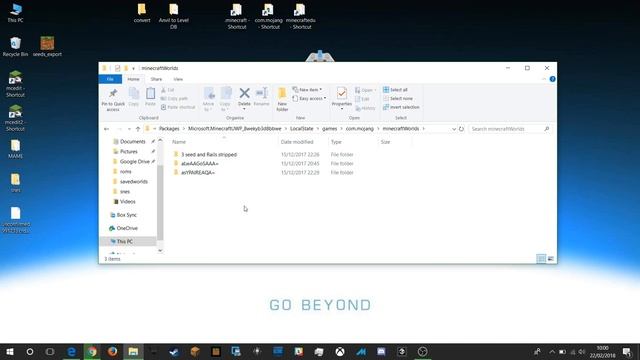Click the Delete ribbon icon
The width and height of the screenshot is (640, 360).
point(244,97)
